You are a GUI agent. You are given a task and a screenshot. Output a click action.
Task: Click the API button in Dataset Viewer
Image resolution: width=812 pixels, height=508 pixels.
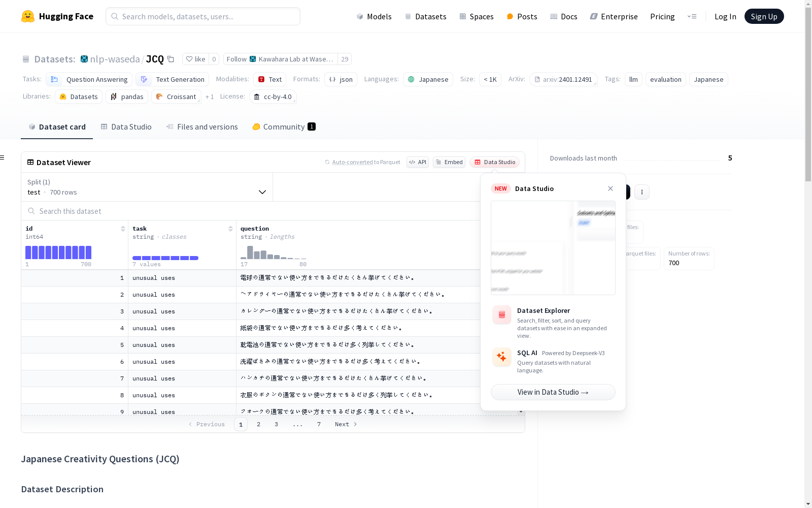(x=418, y=162)
